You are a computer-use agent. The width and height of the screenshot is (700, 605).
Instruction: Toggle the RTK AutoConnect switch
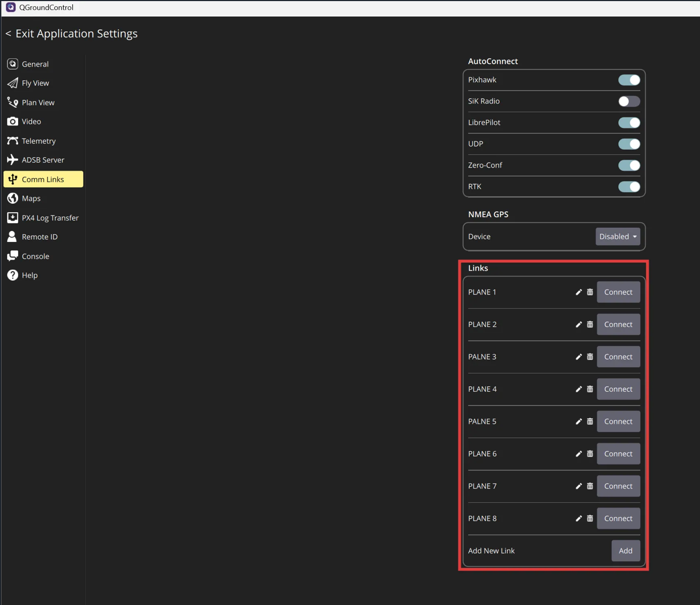[629, 186]
